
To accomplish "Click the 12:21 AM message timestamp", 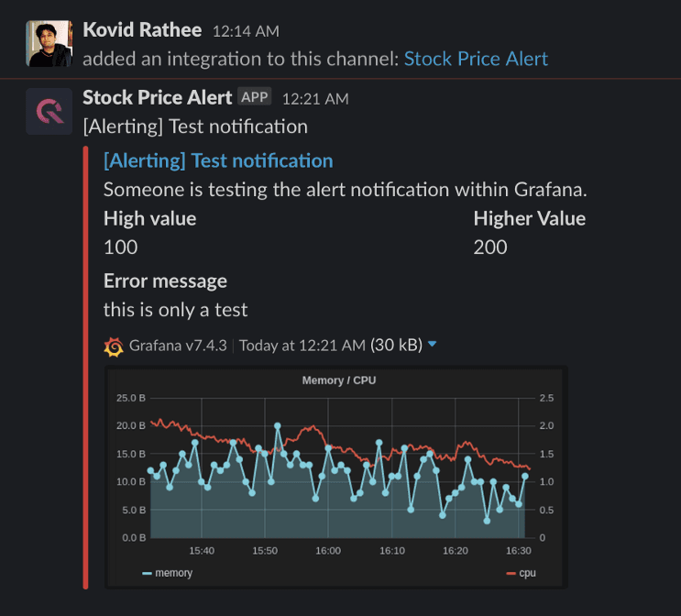I will [315, 99].
